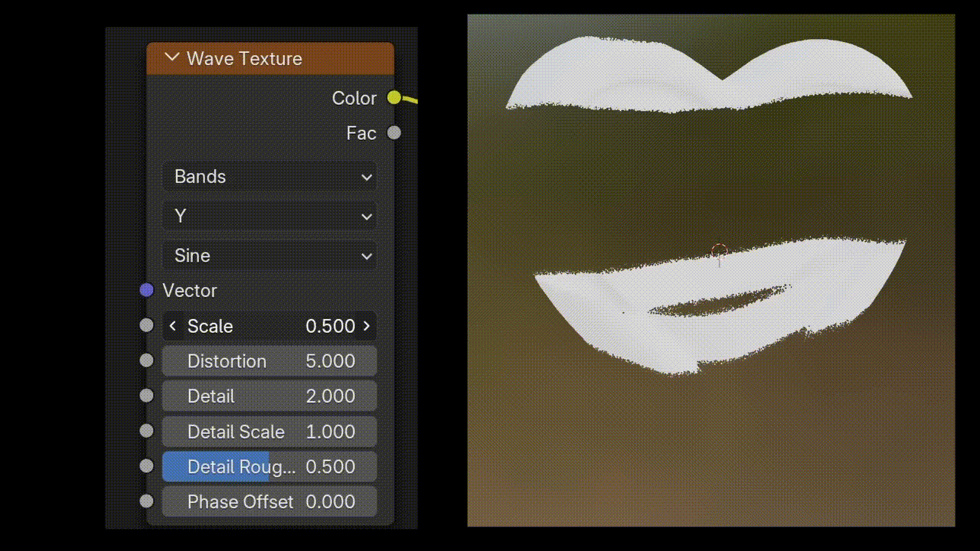Click the Scale input socket
980x551 pixels.
click(147, 325)
